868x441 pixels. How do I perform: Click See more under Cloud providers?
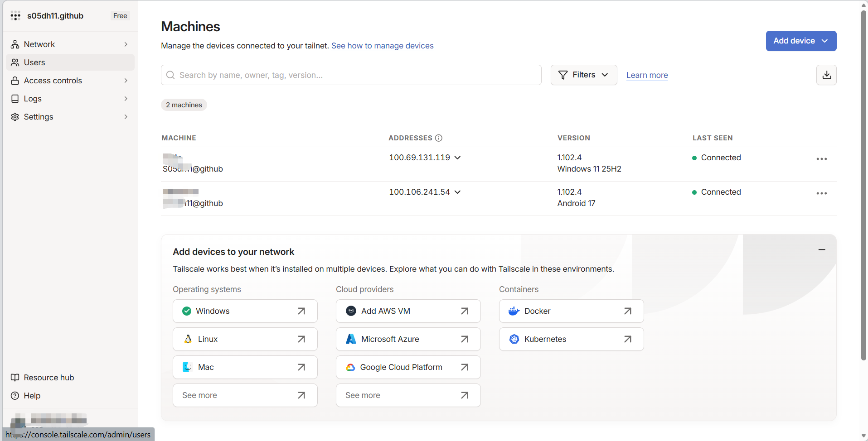pyautogui.click(x=408, y=395)
